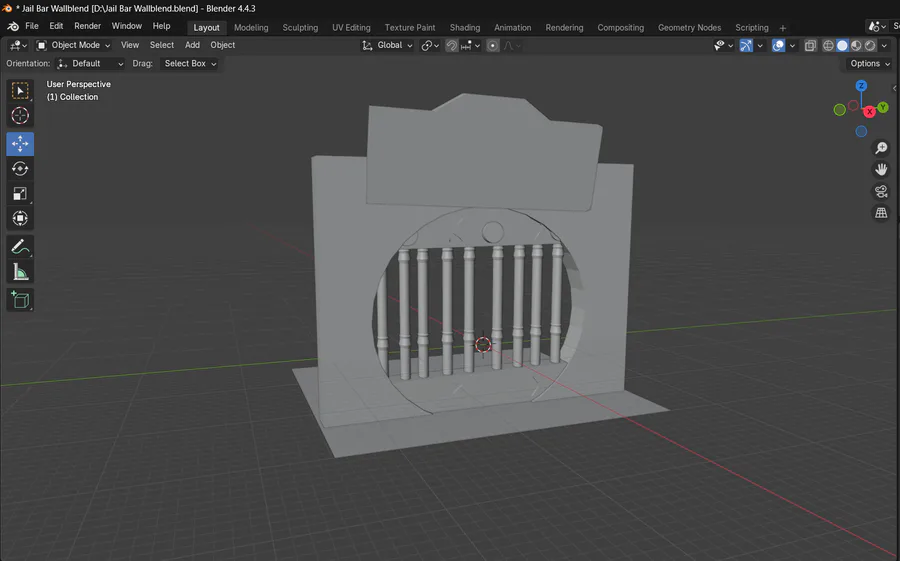Toggle the camera view icon
Screen dimensions: 900x561
(x=881, y=191)
